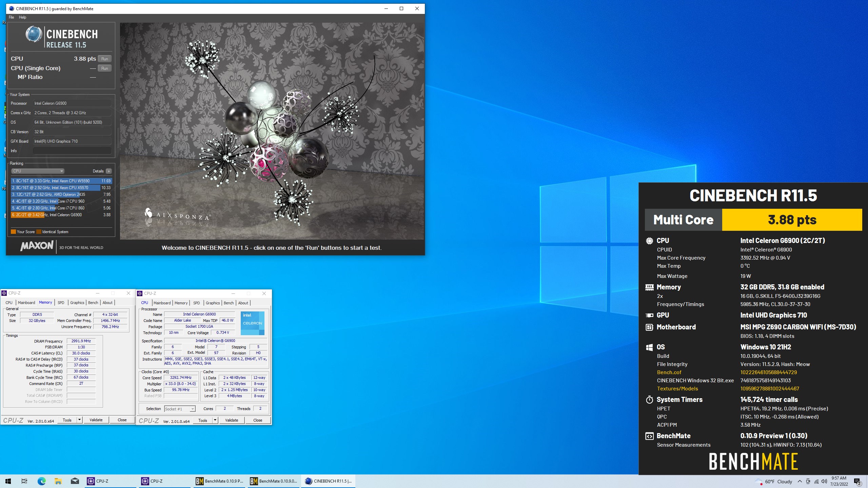Image resolution: width=868 pixels, height=488 pixels.
Task: Select ranking row Intel Xeon CPU X5570
Action: click(61, 188)
